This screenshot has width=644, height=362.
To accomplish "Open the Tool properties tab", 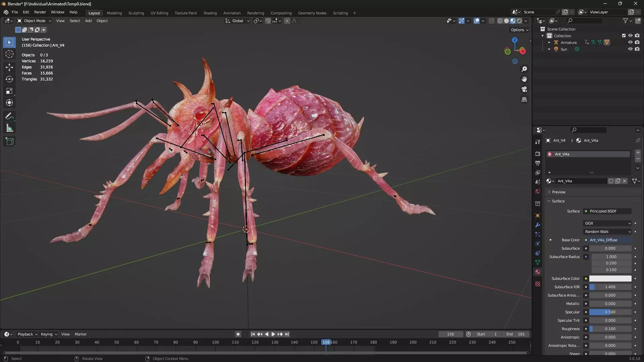I will point(538,142).
